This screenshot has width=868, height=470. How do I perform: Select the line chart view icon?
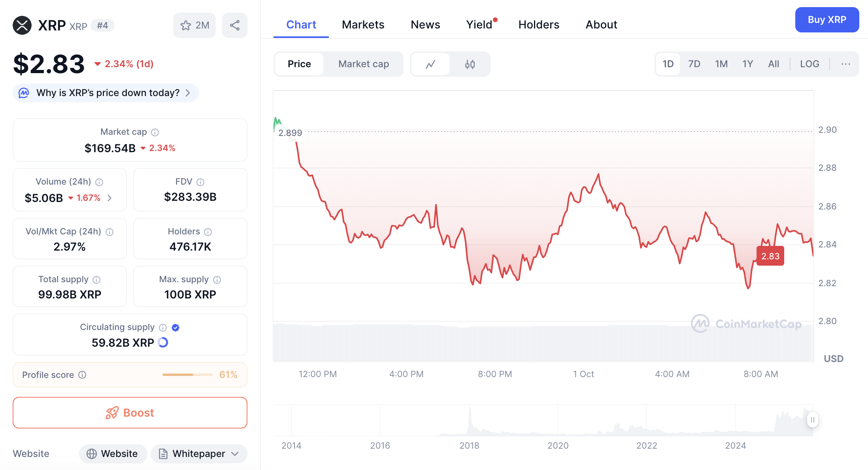430,64
